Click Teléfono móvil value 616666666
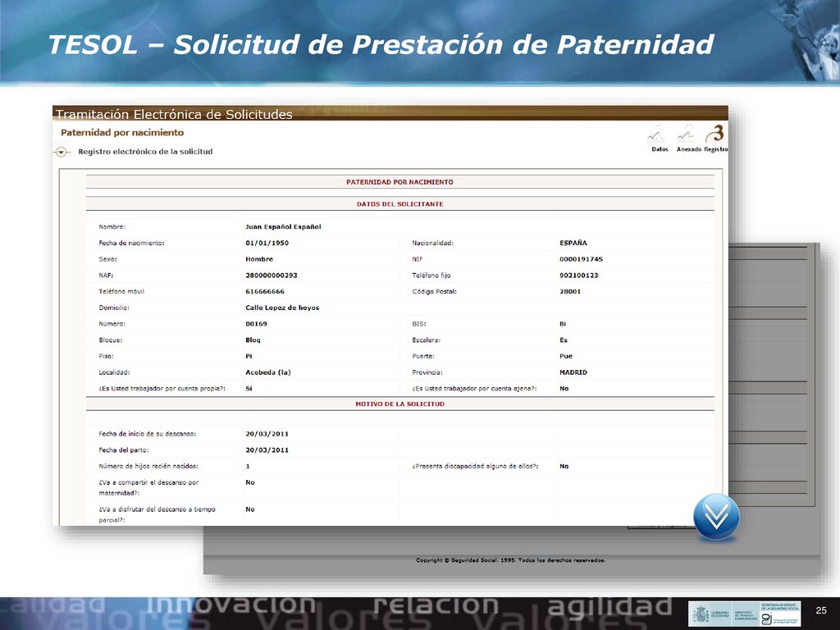 coord(265,291)
